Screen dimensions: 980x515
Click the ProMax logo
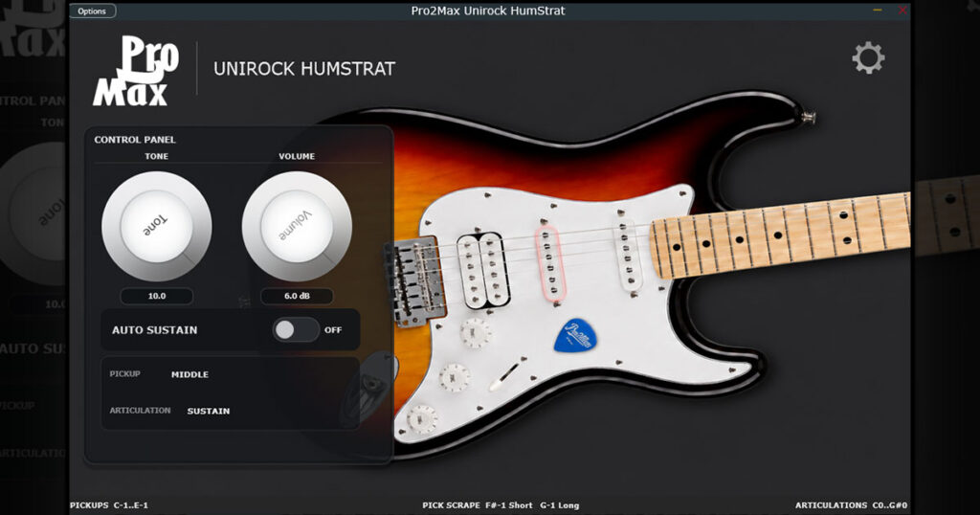pyautogui.click(x=135, y=70)
